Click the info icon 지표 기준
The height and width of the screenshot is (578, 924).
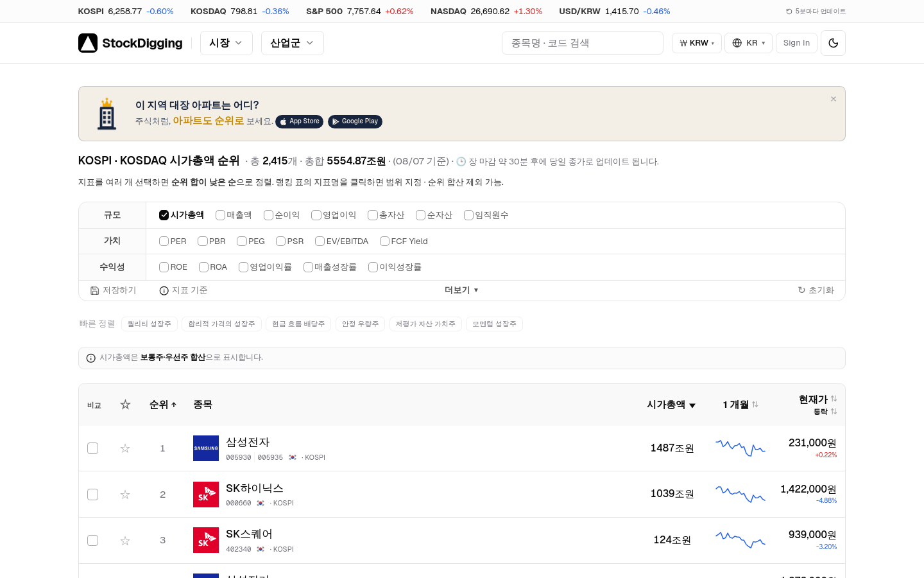(x=164, y=290)
